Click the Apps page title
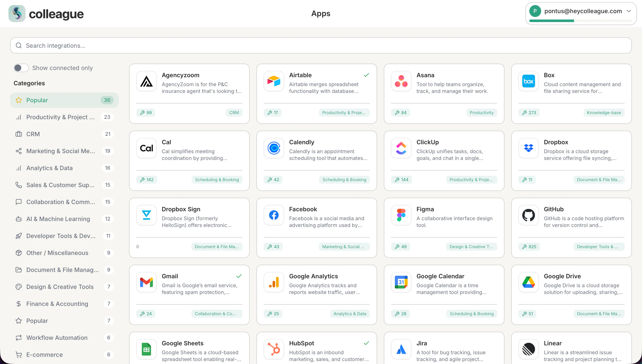This screenshot has width=642, height=364. coord(321,14)
